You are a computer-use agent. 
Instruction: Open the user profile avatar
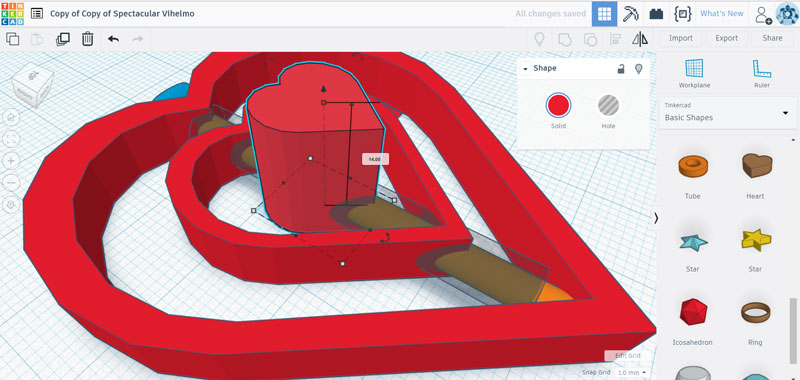tap(787, 14)
